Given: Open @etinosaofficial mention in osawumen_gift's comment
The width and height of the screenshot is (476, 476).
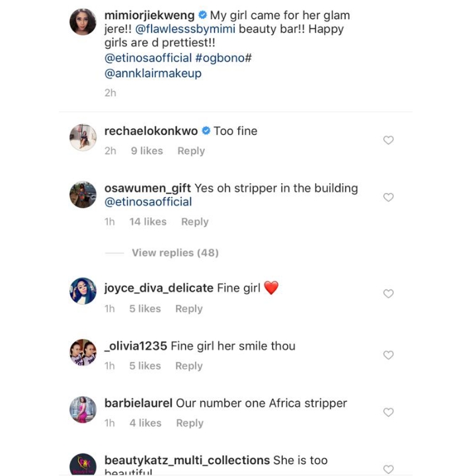Looking at the screenshot, I should pos(148,202).
